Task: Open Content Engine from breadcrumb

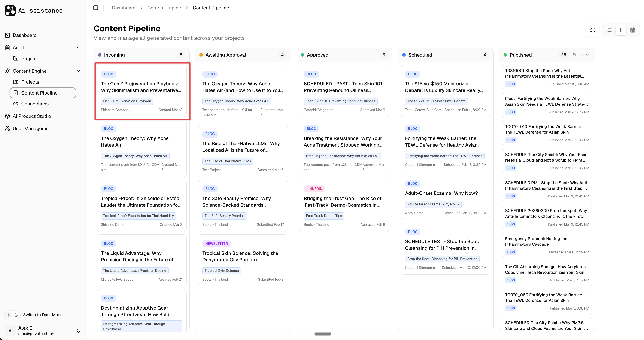Action: click(164, 8)
